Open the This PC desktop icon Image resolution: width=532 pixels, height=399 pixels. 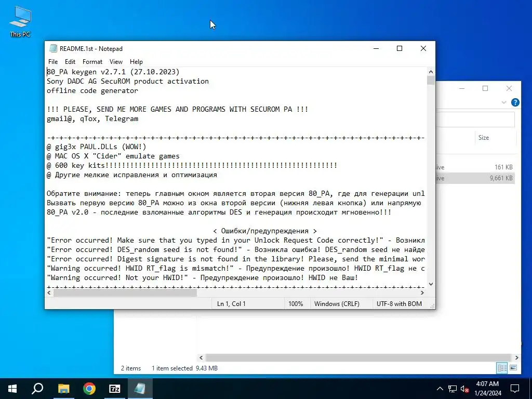point(20,22)
